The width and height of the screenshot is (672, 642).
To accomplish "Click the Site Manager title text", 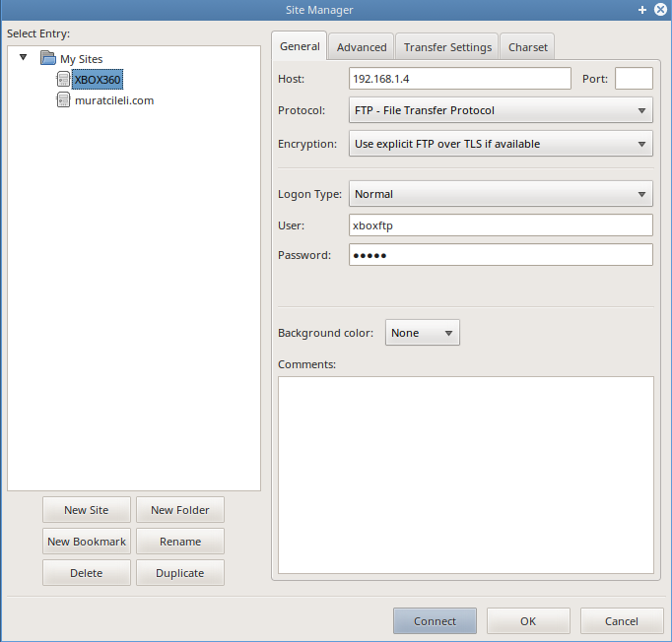I will click(x=319, y=10).
